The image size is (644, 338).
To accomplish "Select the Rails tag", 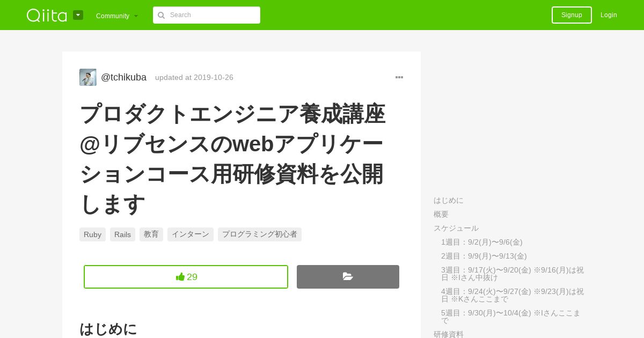I will click(x=122, y=234).
